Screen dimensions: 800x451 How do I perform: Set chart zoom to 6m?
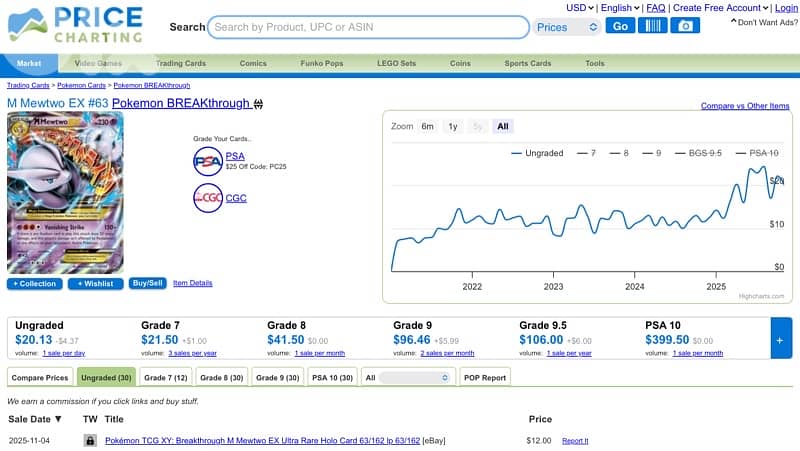point(427,127)
